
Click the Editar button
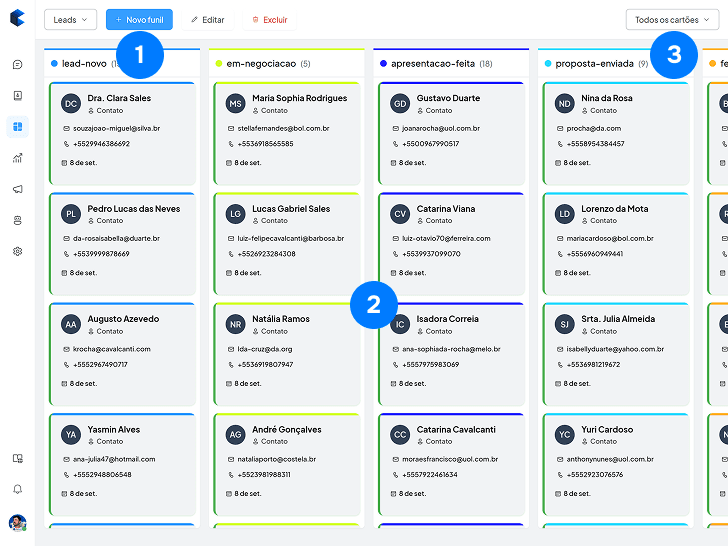(x=208, y=20)
